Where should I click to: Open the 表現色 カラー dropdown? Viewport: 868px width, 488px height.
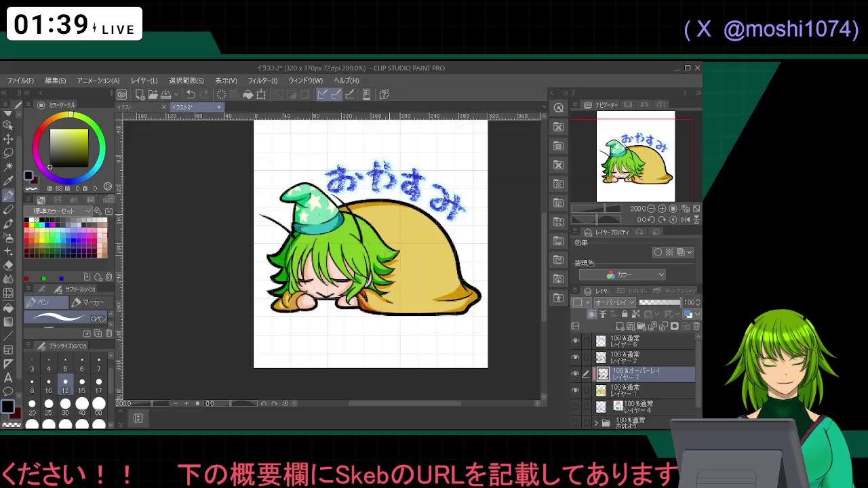pos(623,274)
